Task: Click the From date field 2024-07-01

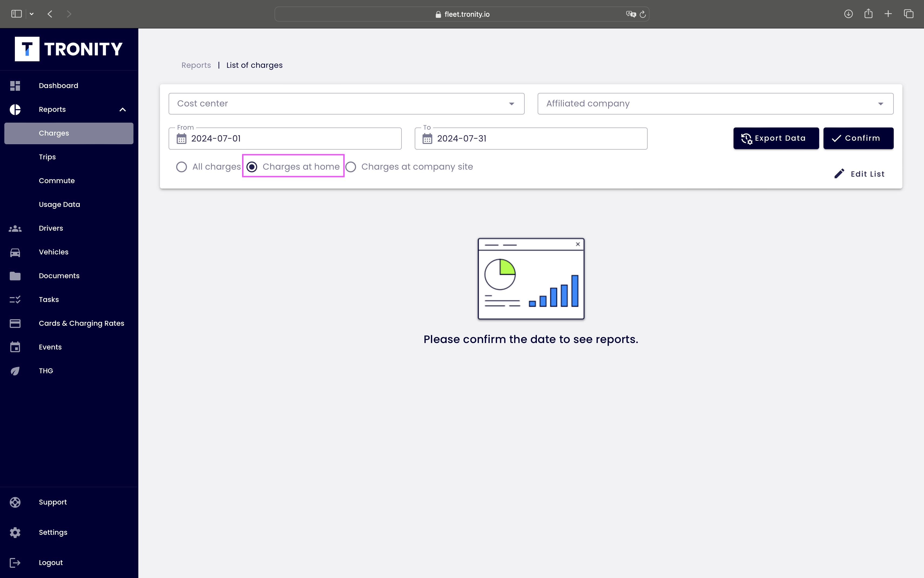Action: pyautogui.click(x=285, y=139)
